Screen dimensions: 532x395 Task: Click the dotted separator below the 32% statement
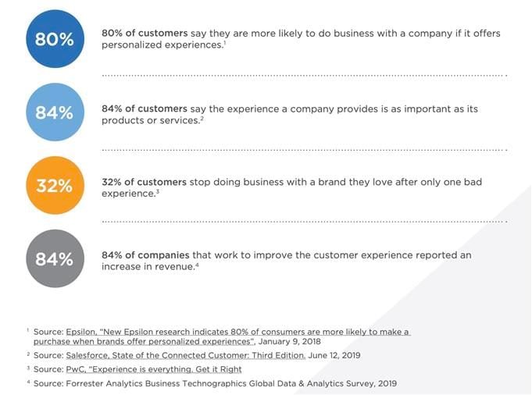303,222
